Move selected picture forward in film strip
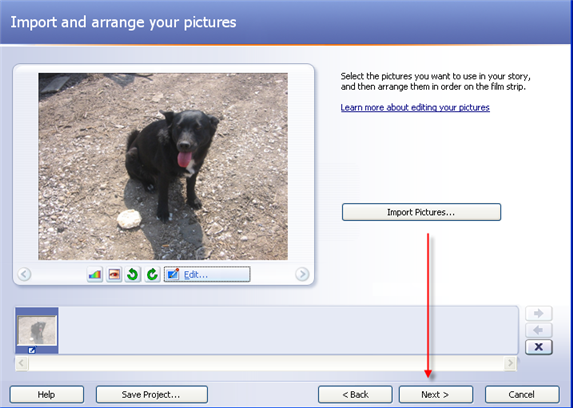Image resolution: width=573 pixels, height=408 pixels. coord(539,313)
